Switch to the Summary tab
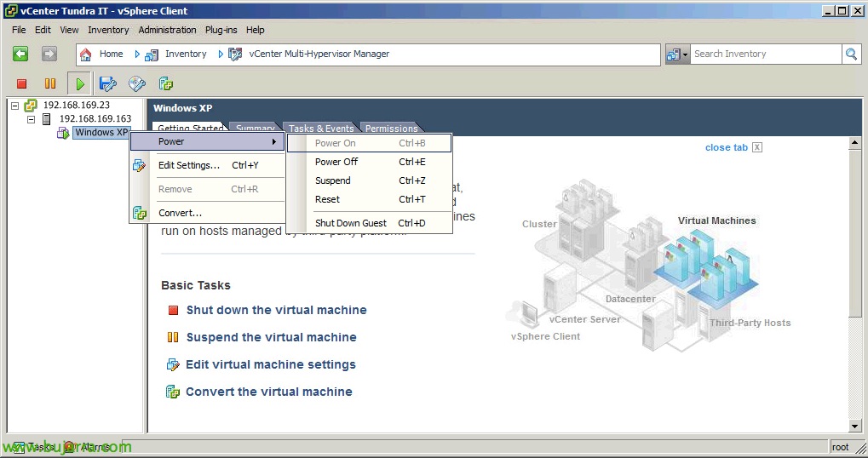The height and width of the screenshot is (458, 868). [256, 129]
